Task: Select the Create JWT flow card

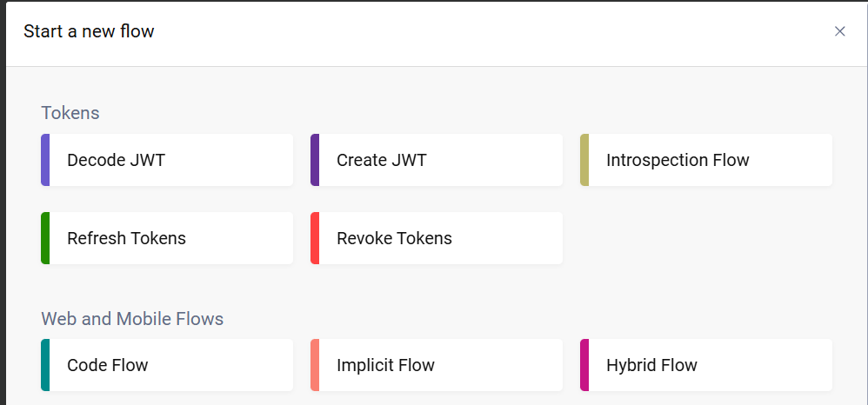Action: coord(437,160)
